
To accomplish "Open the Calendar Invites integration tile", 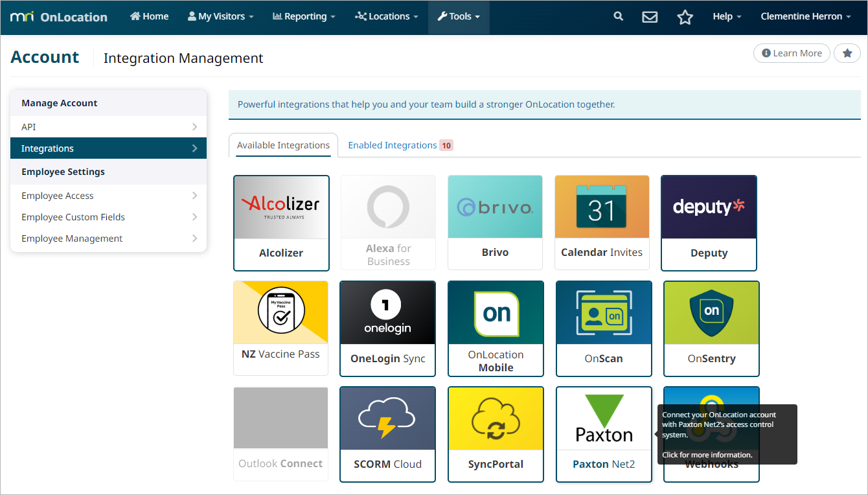I will click(602, 223).
